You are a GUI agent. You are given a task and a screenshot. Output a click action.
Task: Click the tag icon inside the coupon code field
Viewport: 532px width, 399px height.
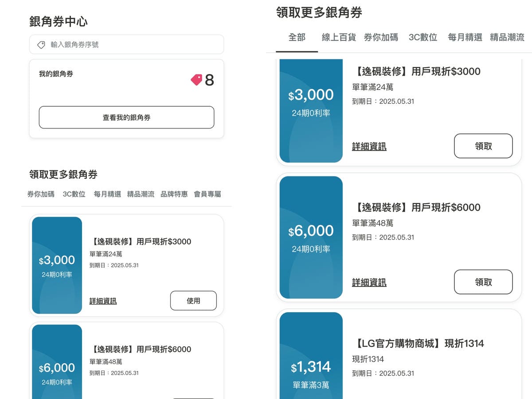pos(41,45)
